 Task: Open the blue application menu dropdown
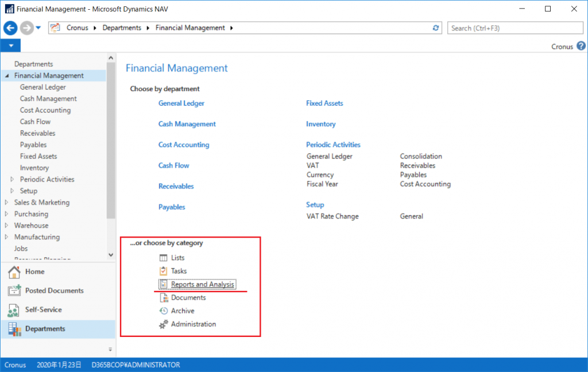click(x=11, y=46)
